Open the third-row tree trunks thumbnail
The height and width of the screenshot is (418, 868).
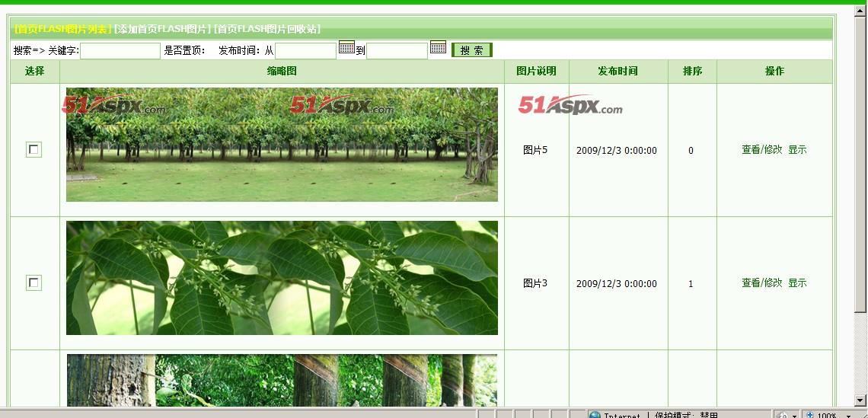[282, 381]
